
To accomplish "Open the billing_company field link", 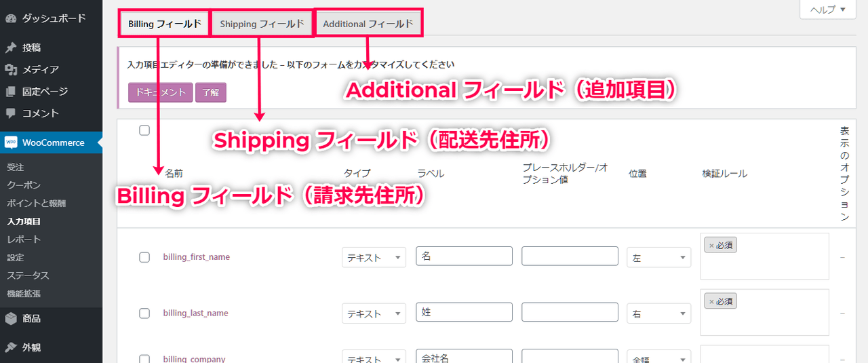I will [x=195, y=359].
